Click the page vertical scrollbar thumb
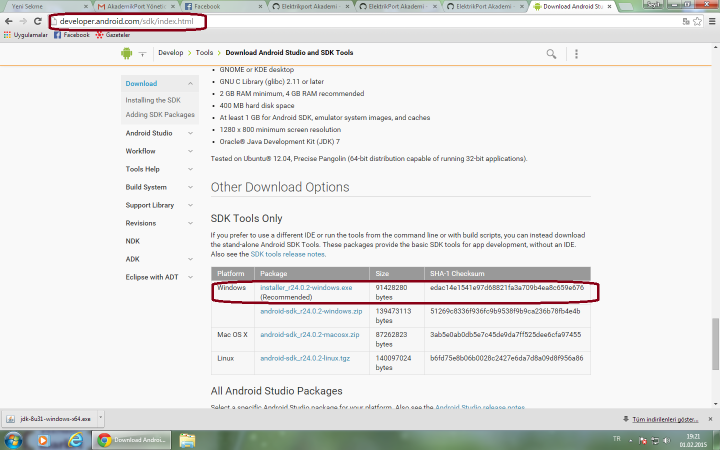The image size is (720, 450). [715, 343]
